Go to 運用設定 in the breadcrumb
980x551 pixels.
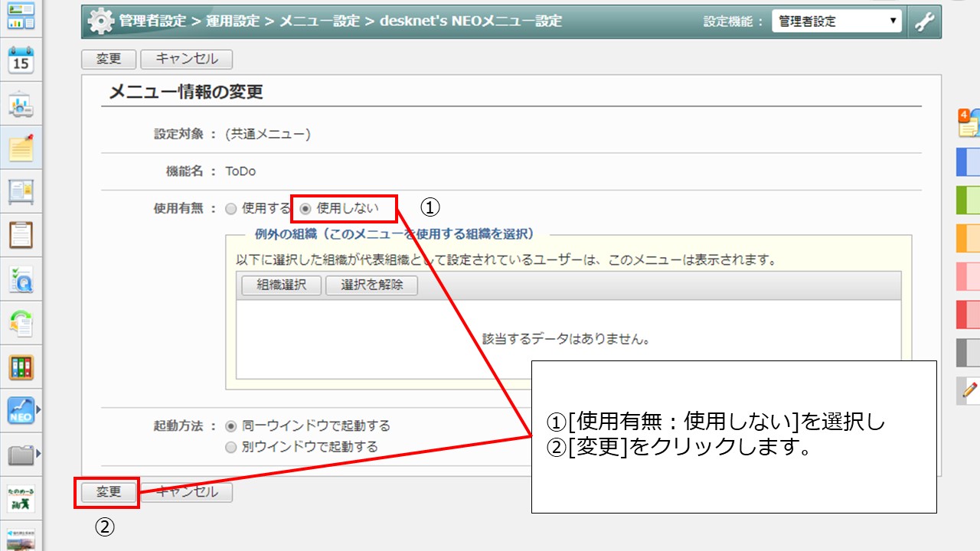click(232, 21)
